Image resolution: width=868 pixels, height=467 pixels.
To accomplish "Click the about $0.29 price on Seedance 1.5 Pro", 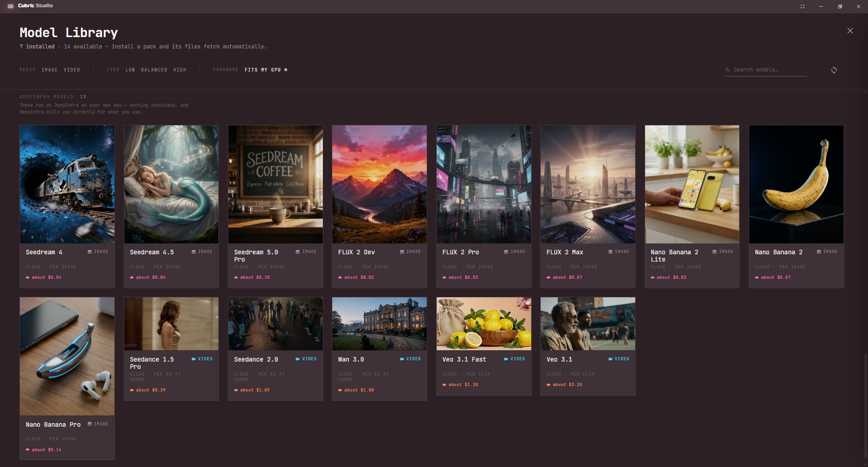I will [151, 390].
